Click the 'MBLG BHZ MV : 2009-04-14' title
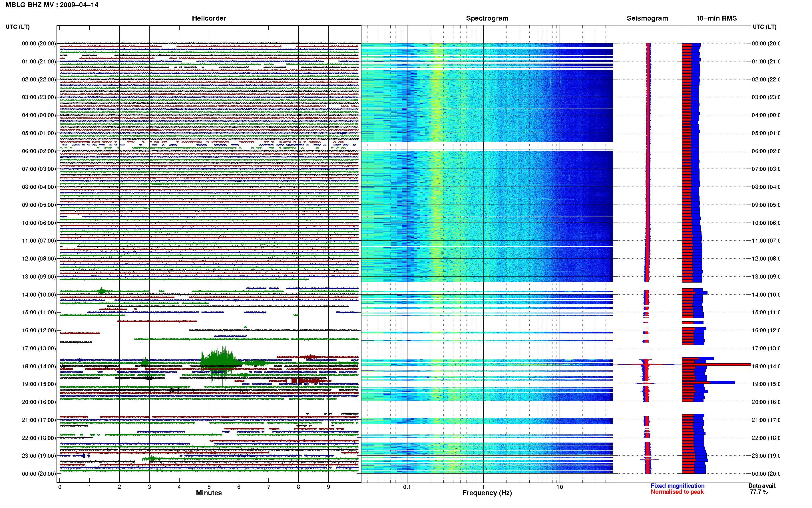 tap(52, 5)
